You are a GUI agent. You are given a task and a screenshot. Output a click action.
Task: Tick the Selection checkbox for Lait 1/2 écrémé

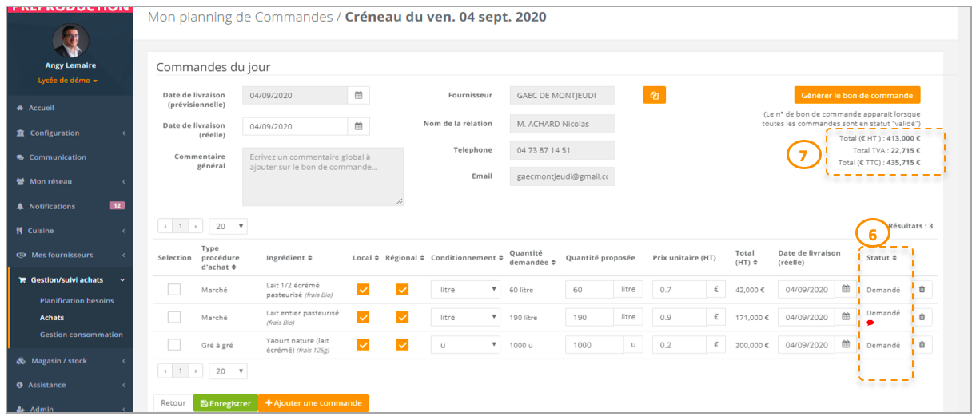[174, 290]
